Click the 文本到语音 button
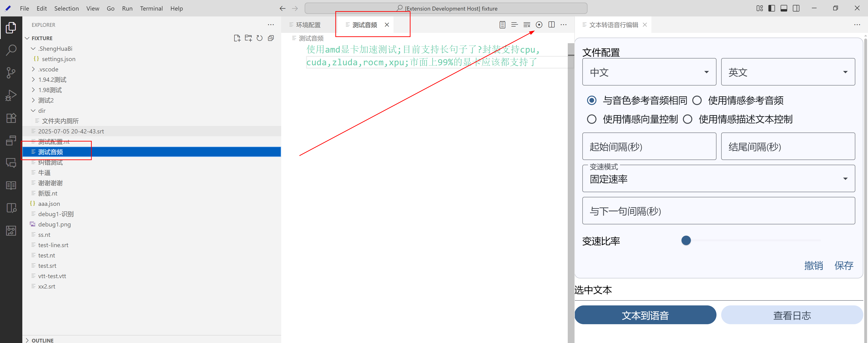The image size is (868, 343). (x=645, y=315)
